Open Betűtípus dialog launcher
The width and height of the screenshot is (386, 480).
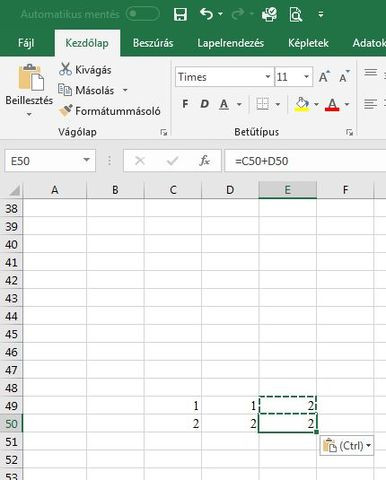pos(349,132)
